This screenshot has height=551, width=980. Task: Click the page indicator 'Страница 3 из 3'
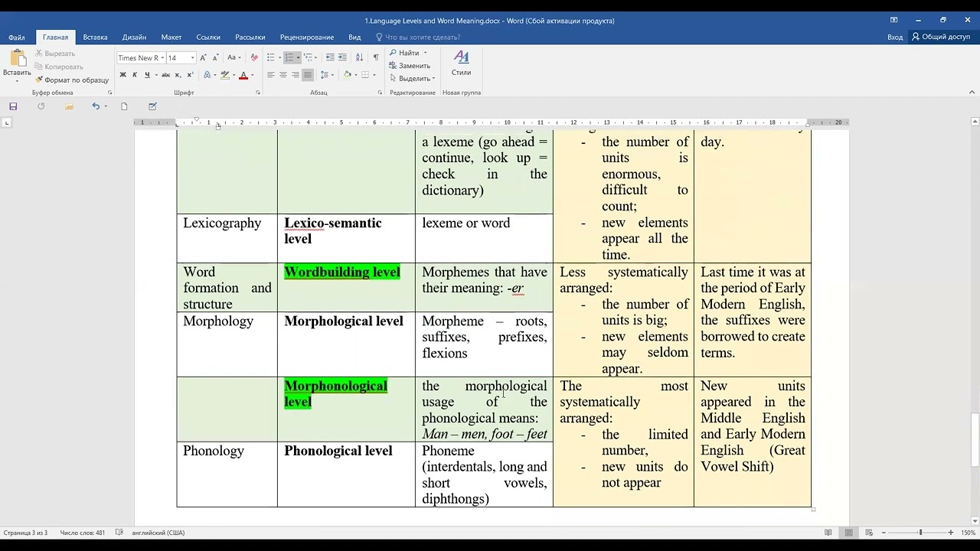(x=25, y=533)
